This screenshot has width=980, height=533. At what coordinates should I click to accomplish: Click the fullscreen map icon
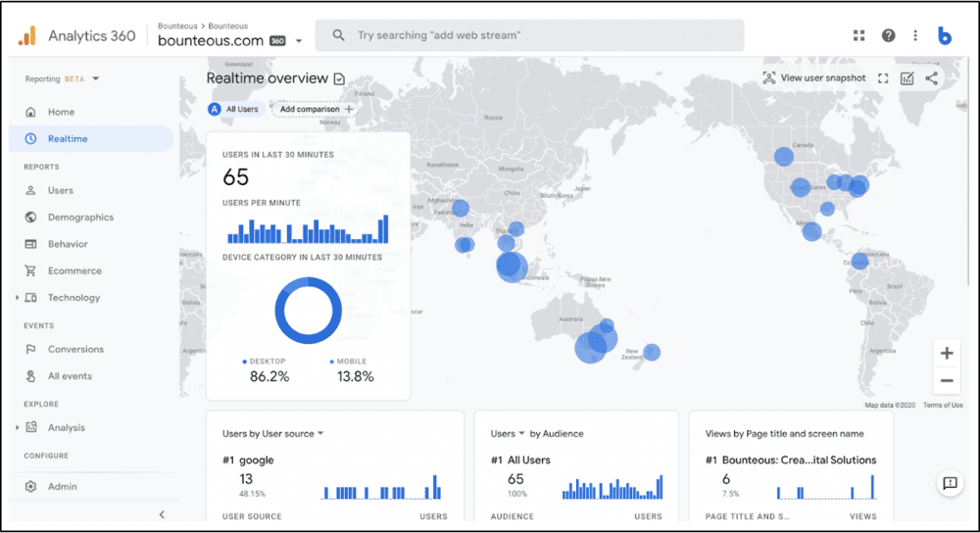pyautogui.click(x=883, y=78)
